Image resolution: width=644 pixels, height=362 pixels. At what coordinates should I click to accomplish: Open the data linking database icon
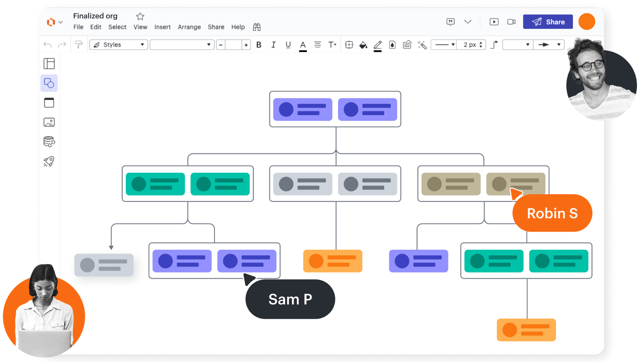point(49,142)
